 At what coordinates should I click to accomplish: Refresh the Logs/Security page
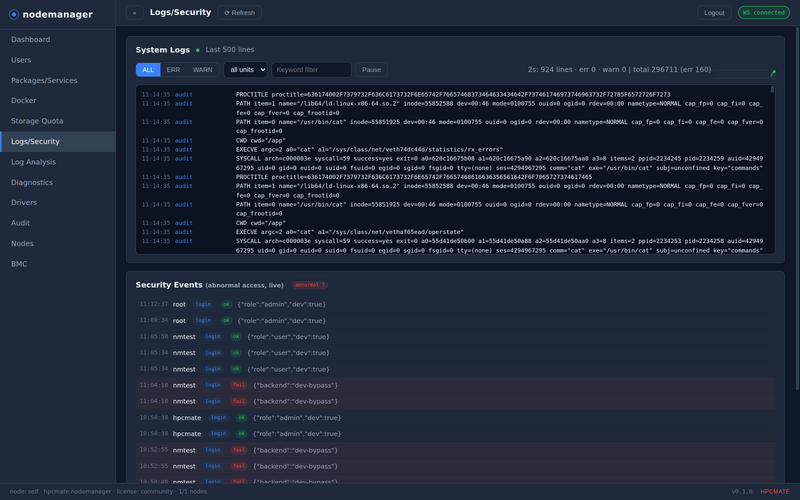point(239,13)
